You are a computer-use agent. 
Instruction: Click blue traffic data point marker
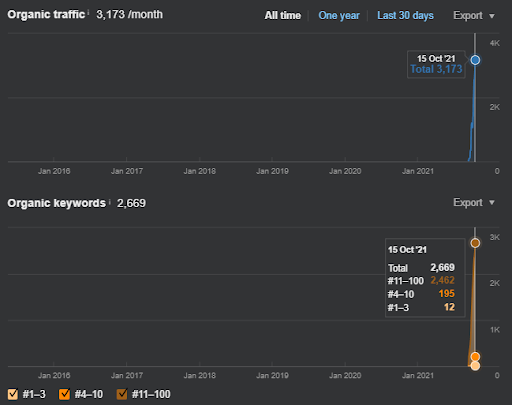(475, 60)
